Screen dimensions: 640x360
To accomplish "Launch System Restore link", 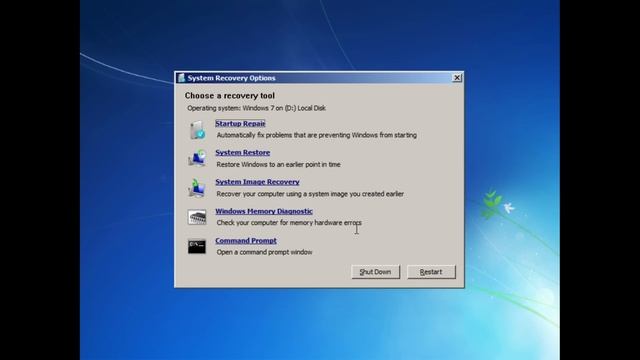I will click(x=242, y=152).
